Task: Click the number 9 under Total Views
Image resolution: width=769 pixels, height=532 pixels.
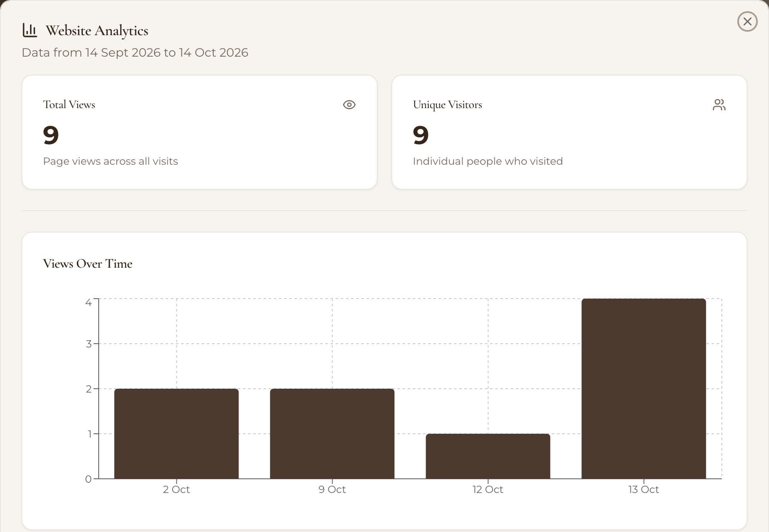Action: point(51,135)
